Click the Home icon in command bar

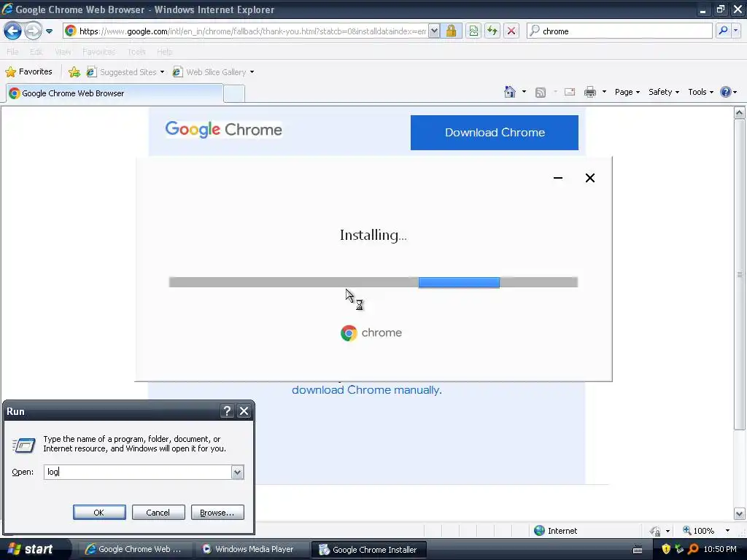pyautogui.click(x=510, y=92)
